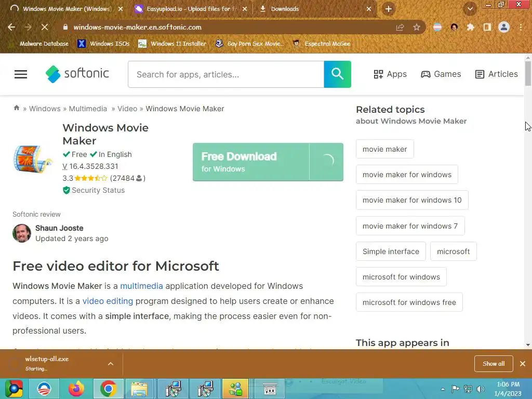The width and height of the screenshot is (532, 399).
Task: Expand wlsetup-all.exe download options chevron
Action: click(x=111, y=364)
